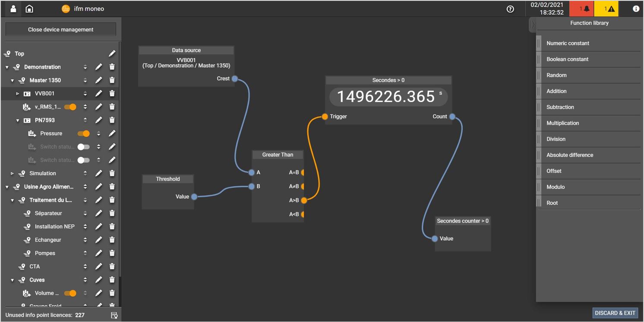
Task: Click the user profile icon
Action: (x=13, y=9)
